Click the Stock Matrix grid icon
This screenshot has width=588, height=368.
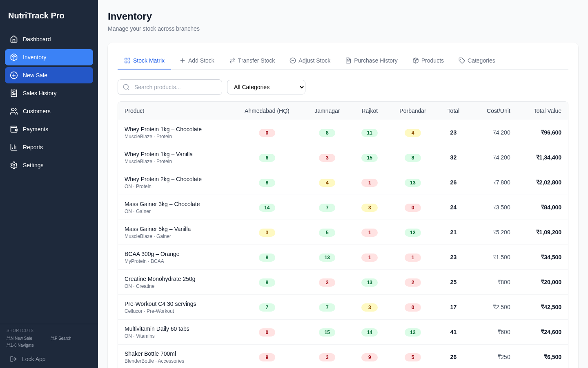pyautogui.click(x=127, y=61)
